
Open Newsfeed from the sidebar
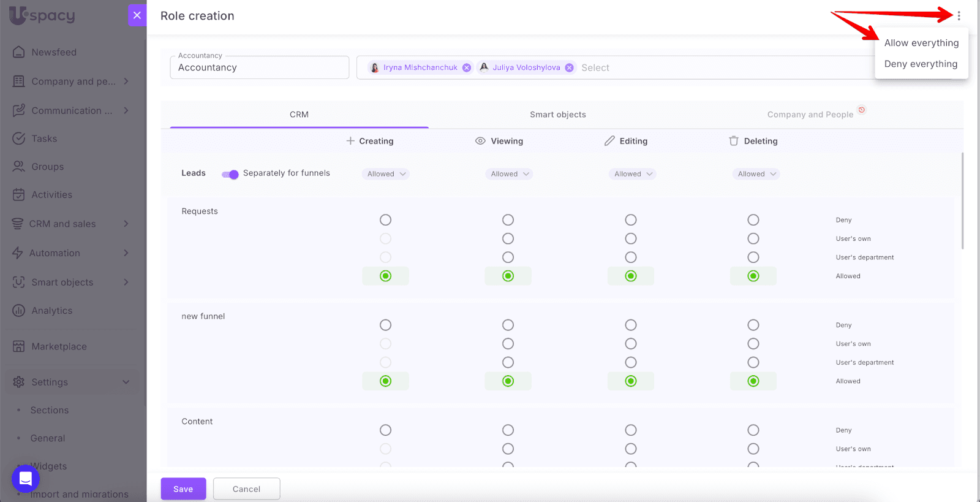click(x=54, y=52)
